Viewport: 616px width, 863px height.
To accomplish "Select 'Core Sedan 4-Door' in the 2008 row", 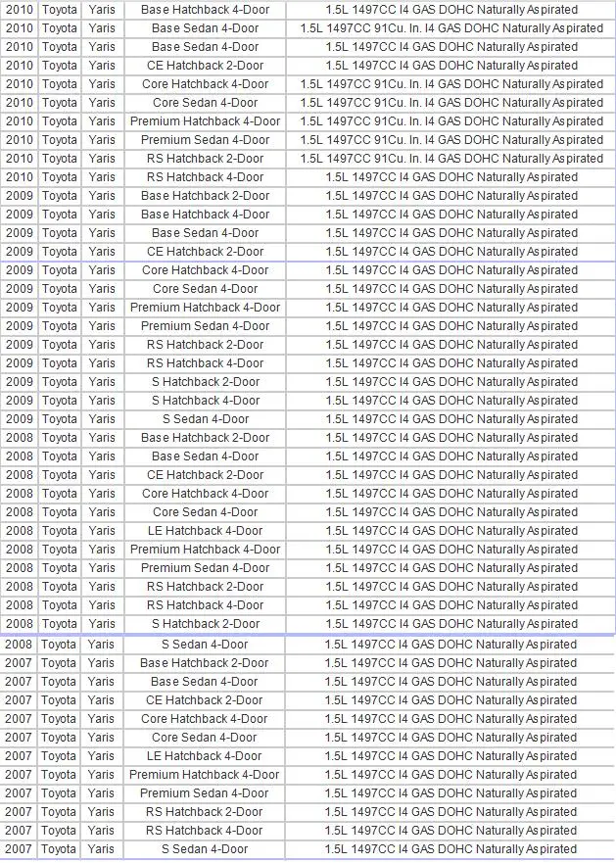I will pyautogui.click(x=206, y=512).
